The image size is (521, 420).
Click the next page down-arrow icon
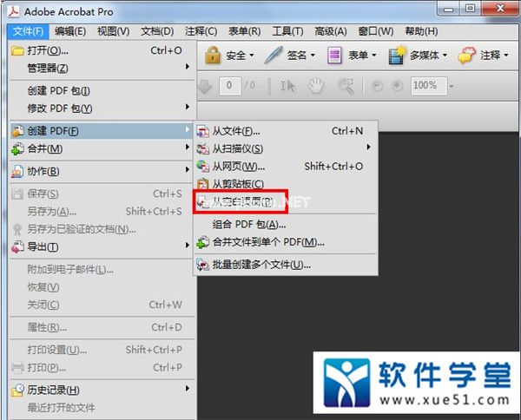[x=205, y=86]
